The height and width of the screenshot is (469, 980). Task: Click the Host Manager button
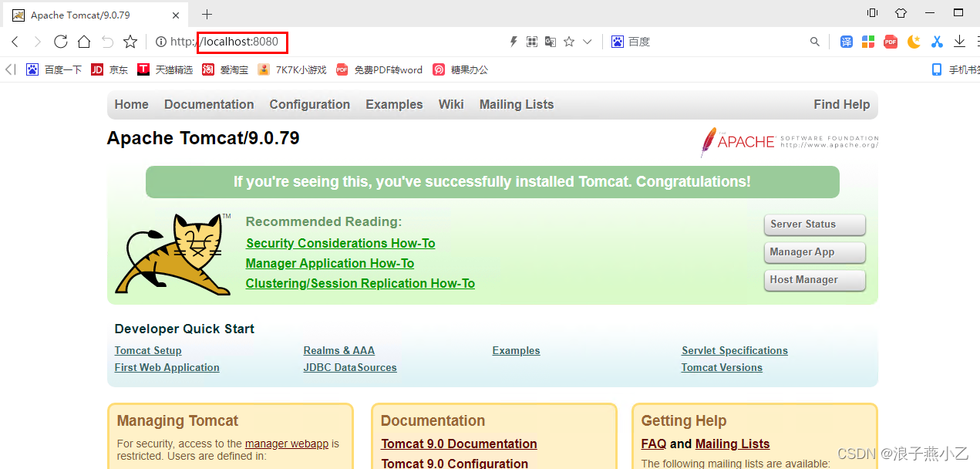click(814, 280)
